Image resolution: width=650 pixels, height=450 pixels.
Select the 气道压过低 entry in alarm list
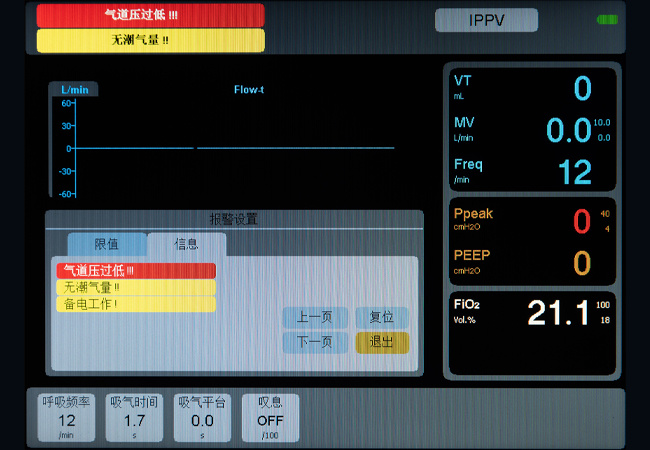point(136,271)
